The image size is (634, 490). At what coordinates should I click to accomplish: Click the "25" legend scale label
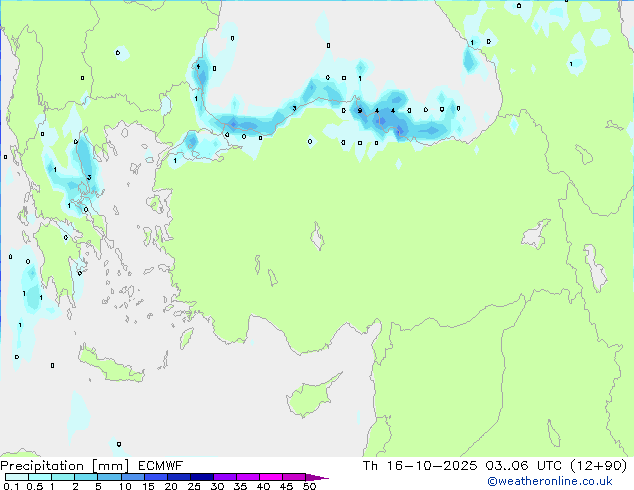pos(194,486)
